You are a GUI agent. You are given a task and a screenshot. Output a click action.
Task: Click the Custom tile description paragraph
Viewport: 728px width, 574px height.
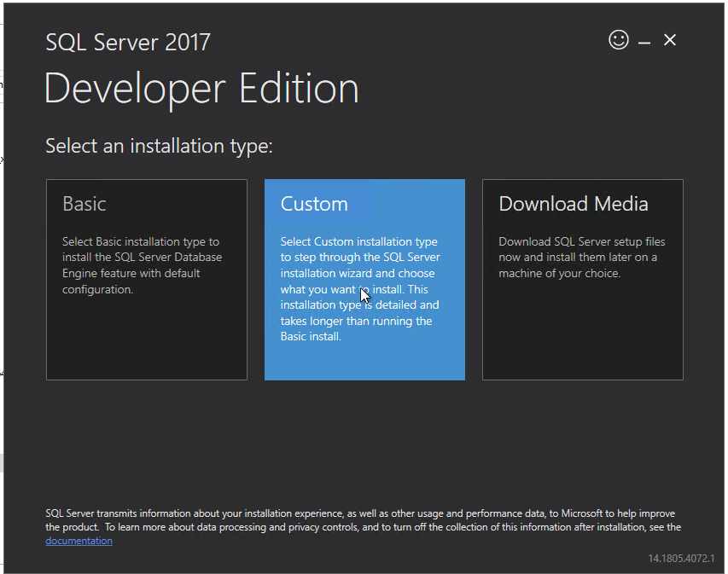tap(360, 288)
